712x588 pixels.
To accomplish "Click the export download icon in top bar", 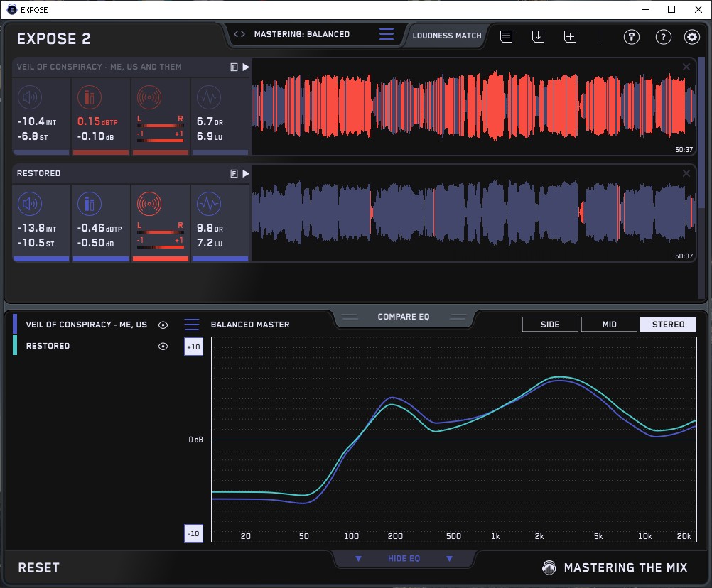I will [538, 36].
